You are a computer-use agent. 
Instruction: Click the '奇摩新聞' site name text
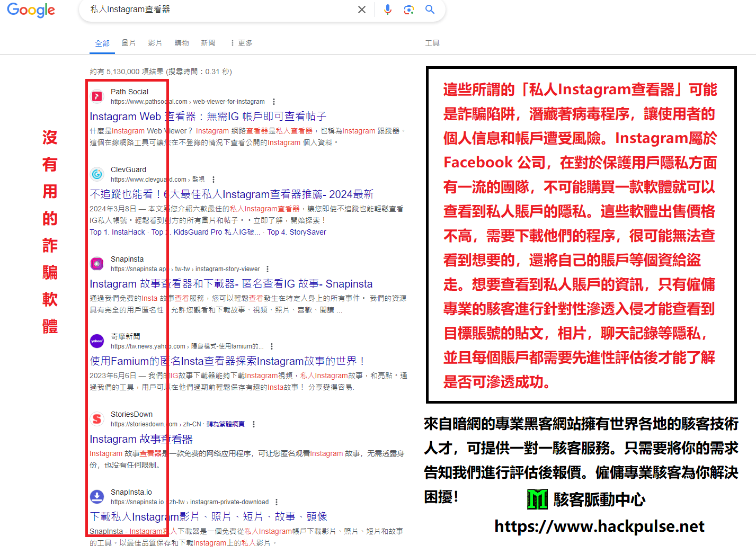(x=126, y=336)
